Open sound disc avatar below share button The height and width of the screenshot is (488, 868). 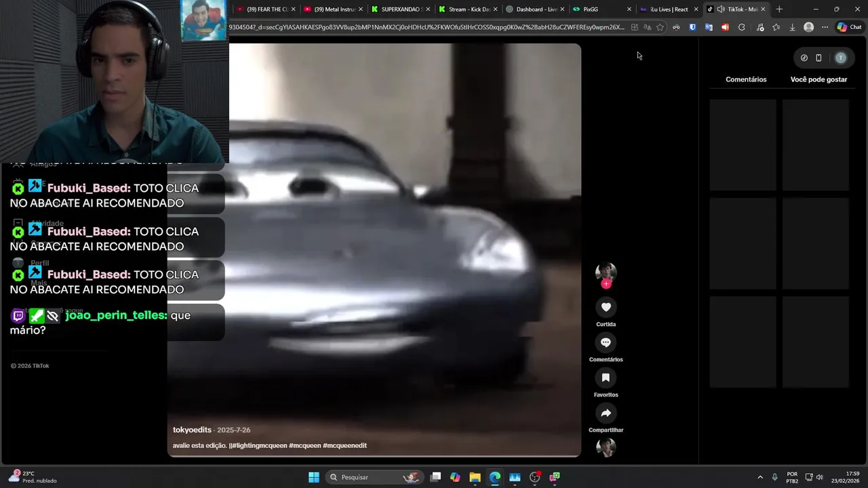(606, 447)
